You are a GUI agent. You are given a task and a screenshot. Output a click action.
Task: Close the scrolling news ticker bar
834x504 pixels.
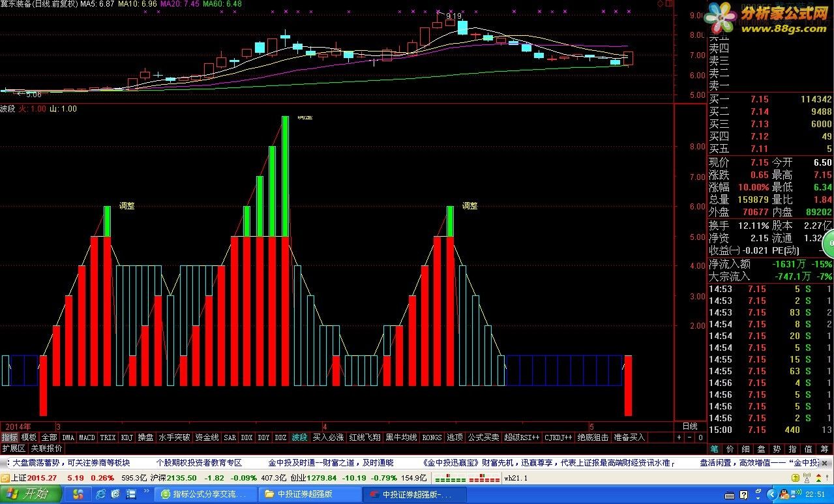824,463
